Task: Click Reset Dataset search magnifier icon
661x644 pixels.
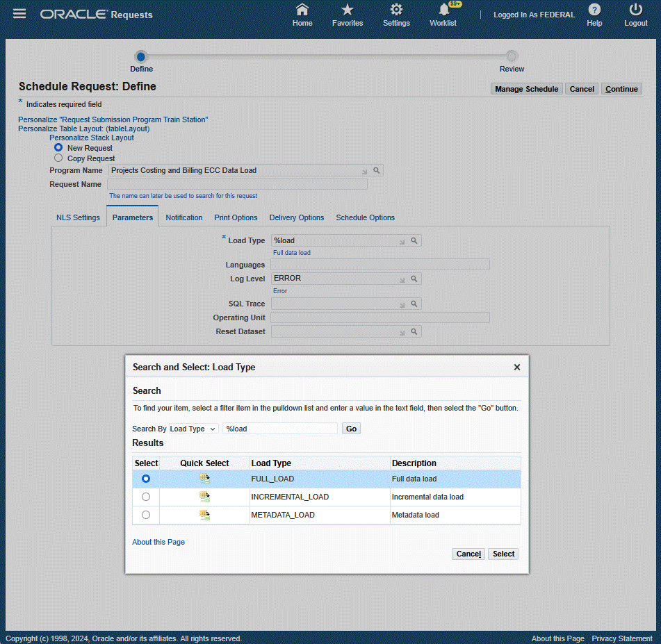Action: pyautogui.click(x=414, y=331)
